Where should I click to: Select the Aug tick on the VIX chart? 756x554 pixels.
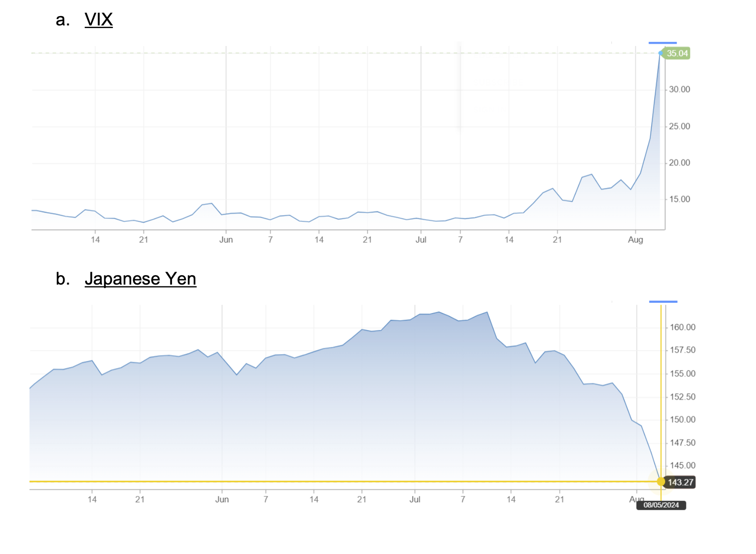coord(635,240)
